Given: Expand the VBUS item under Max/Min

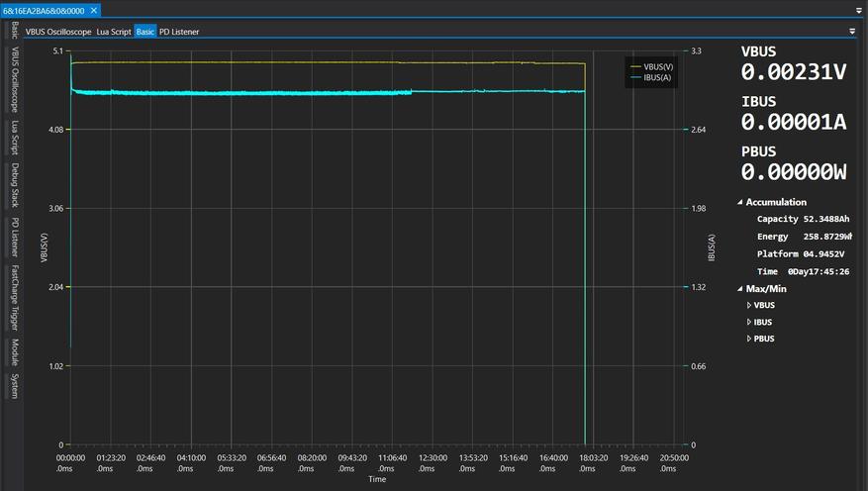Looking at the screenshot, I should tap(749, 306).
